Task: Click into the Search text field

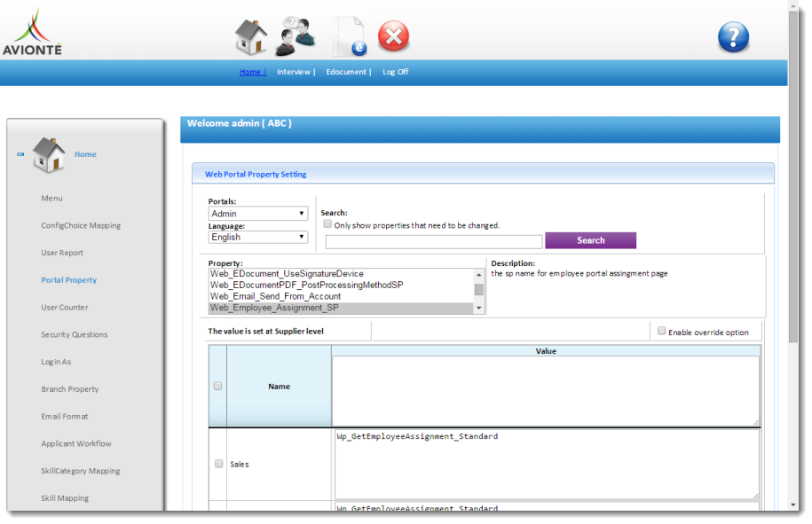Action: (433, 241)
